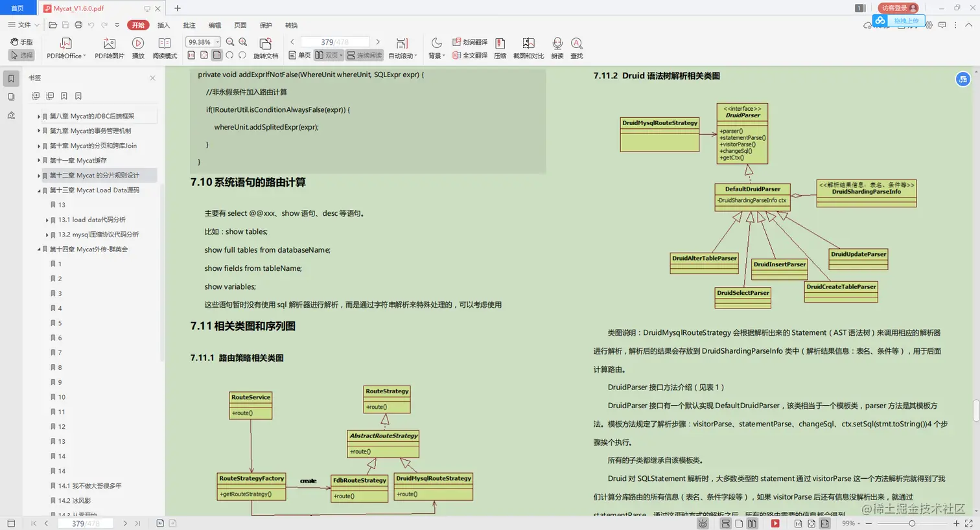
Task: Collapse the ribbon with top-right chevron
Action: (x=970, y=25)
